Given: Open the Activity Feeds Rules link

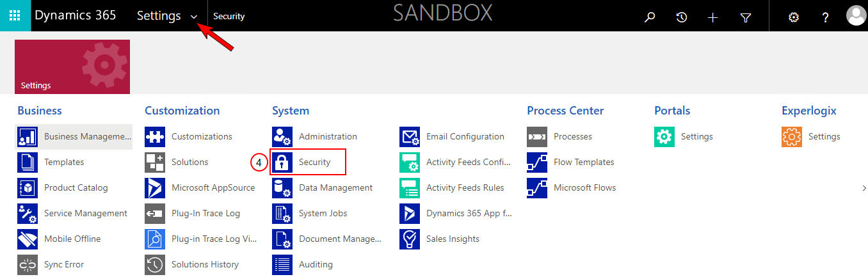Looking at the screenshot, I should point(465,188).
